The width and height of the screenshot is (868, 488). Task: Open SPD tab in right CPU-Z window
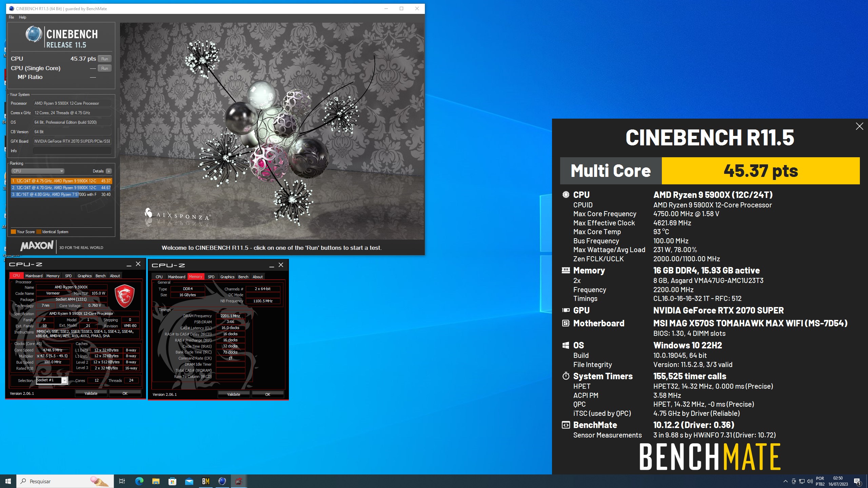click(211, 277)
